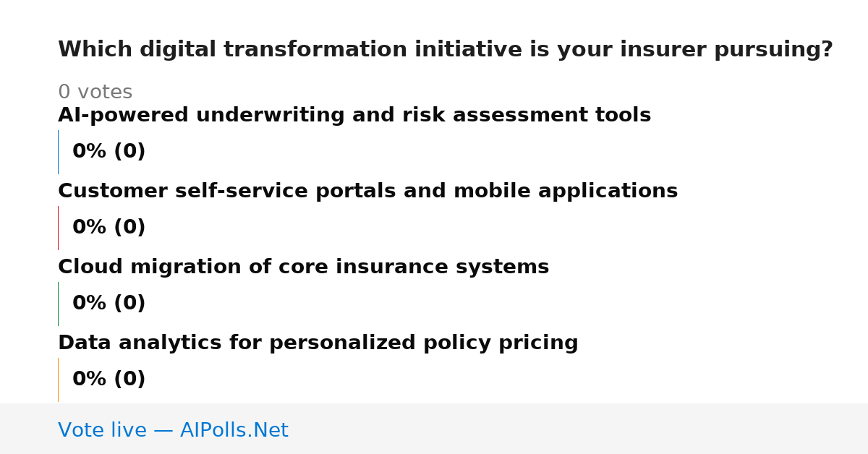Click the 0 votes counter

[x=95, y=93]
